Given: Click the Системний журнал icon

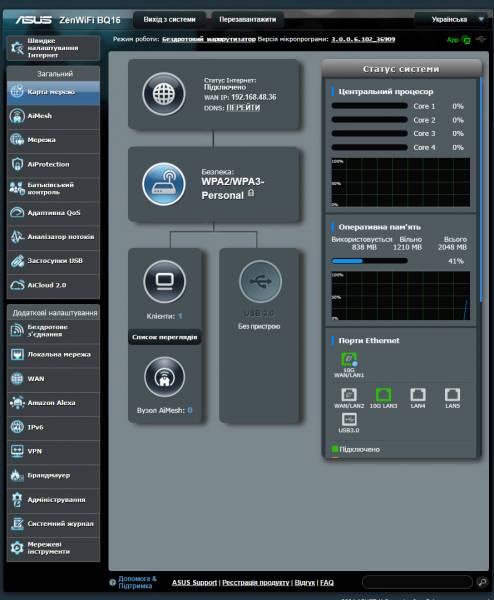Looking at the screenshot, I should pos(17,524).
